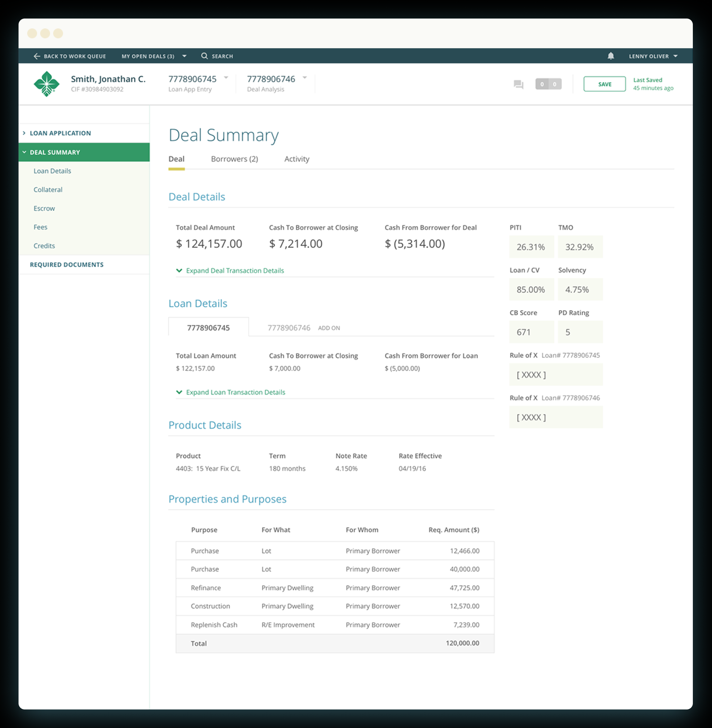This screenshot has height=728, width=712.
Task: Select loan tab 7778906746 Add On
Action: click(x=304, y=328)
